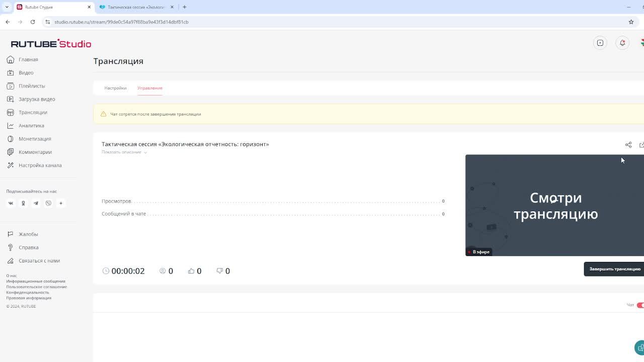Click the Viber social icon

[x=48, y=203]
